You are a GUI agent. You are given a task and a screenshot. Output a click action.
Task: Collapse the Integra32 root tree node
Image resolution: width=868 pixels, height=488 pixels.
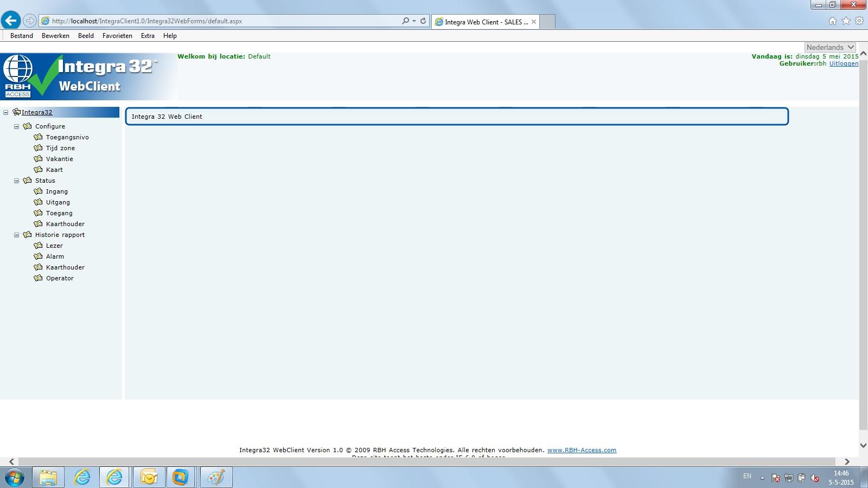coord(6,112)
